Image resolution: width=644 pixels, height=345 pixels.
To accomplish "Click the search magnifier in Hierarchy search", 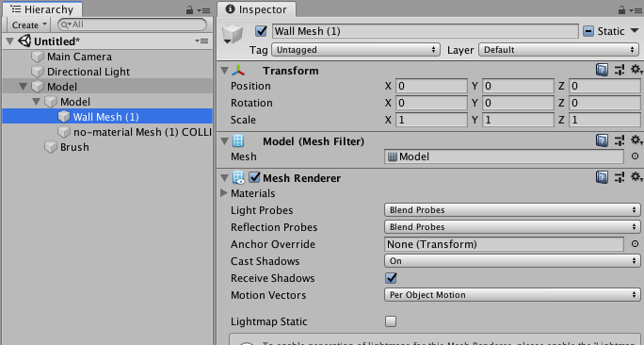I will pos(65,25).
